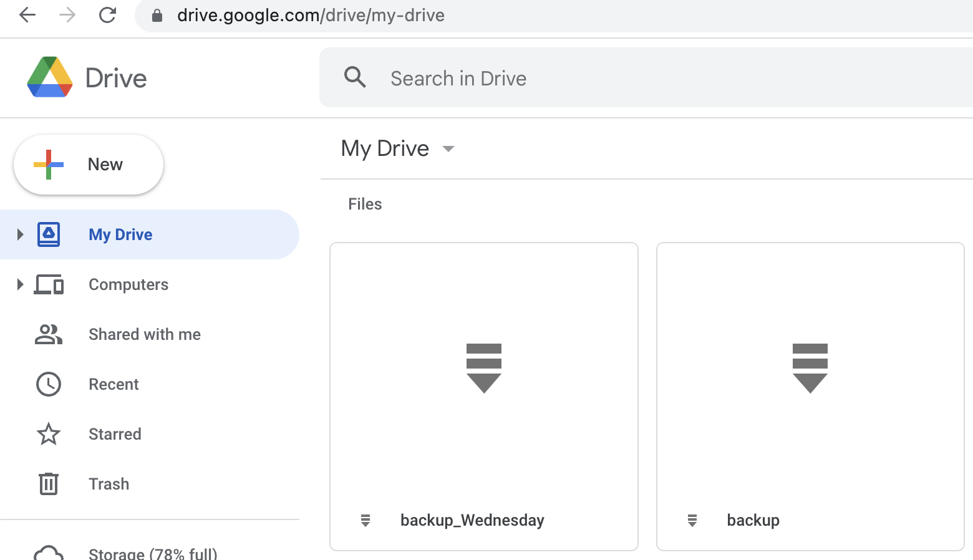Expand the Computers tree arrow

(19, 284)
